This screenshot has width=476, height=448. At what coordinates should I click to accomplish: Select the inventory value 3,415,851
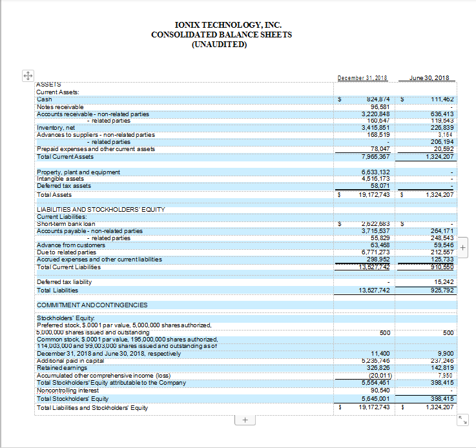click(375, 128)
